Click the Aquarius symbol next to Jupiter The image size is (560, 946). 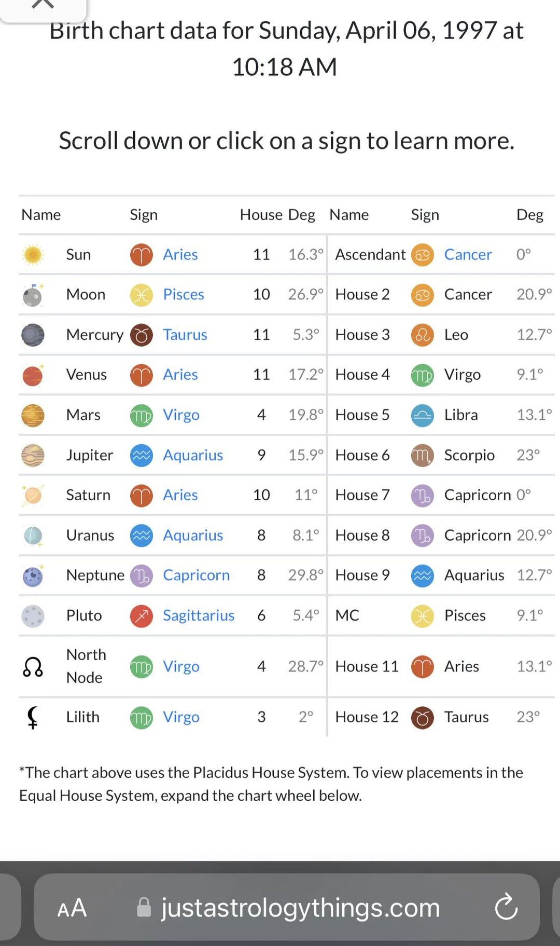click(x=141, y=455)
